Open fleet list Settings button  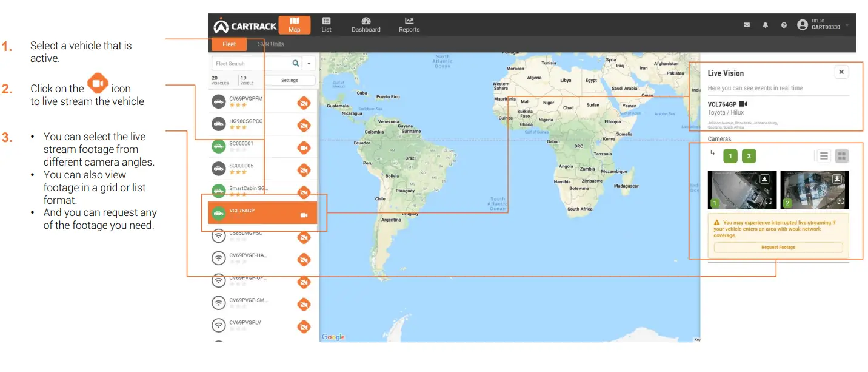[x=290, y=80]
